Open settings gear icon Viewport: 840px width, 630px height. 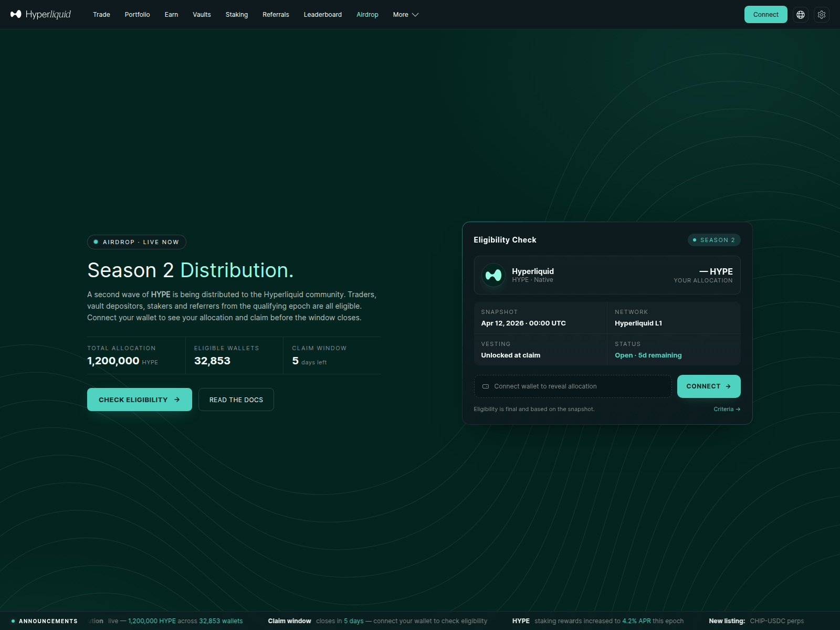pos(822,15)
